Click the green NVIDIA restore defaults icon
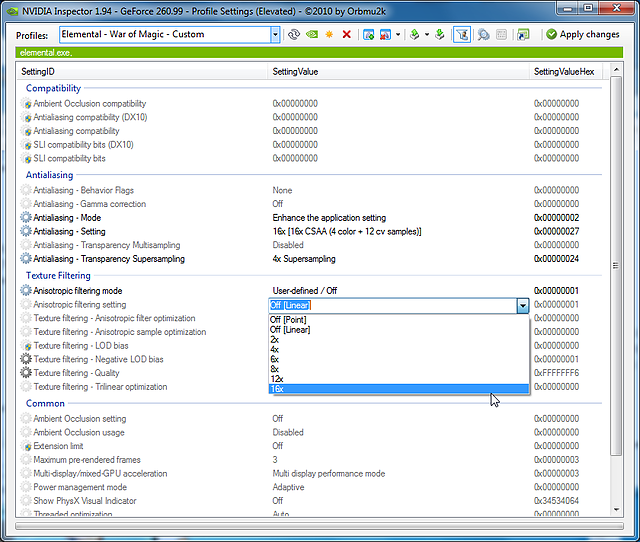 pos(312,35)
